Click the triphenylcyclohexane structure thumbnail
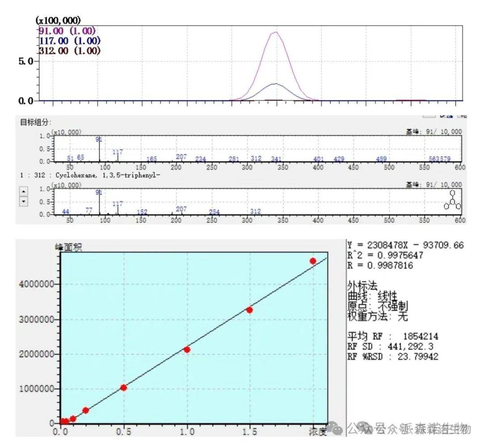 (452, 200)
